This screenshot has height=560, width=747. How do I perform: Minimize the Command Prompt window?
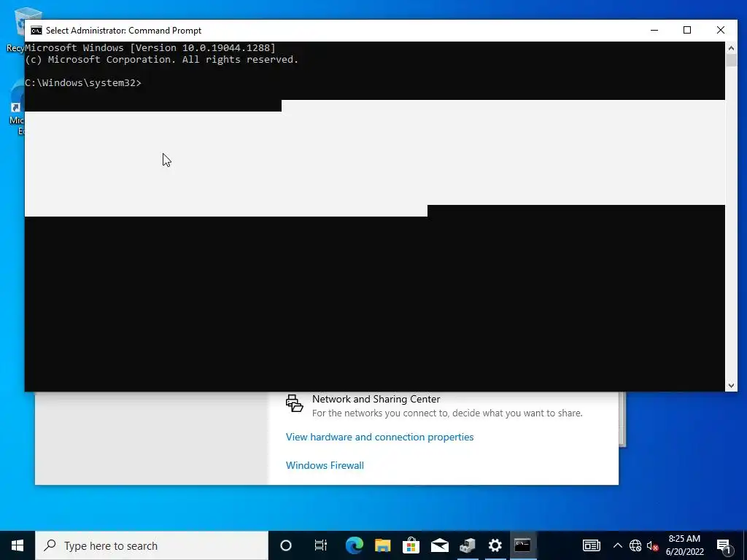tap(654, 31)
